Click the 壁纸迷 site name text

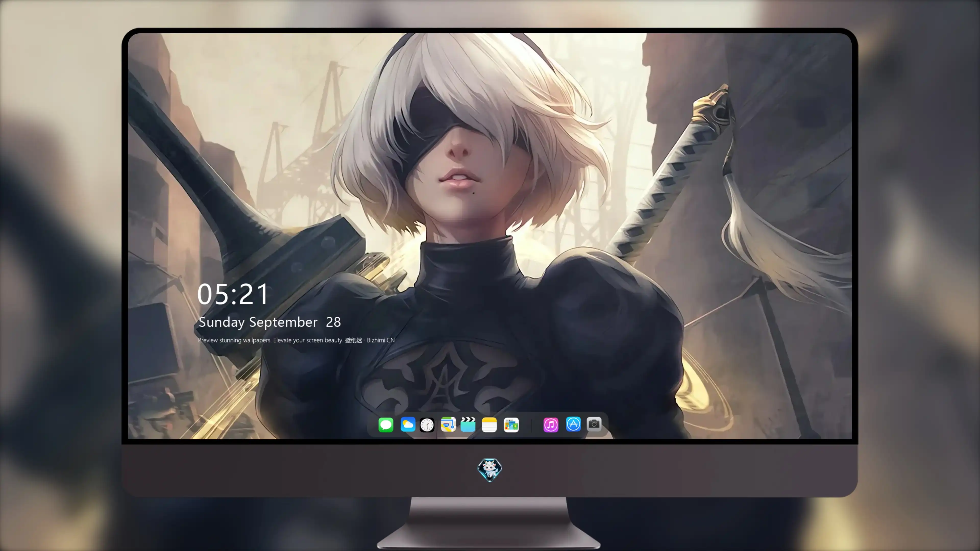(353, 340)
